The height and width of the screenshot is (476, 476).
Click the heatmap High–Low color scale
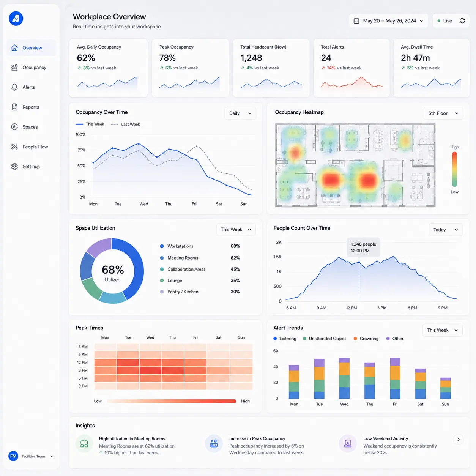pos(454,169)
